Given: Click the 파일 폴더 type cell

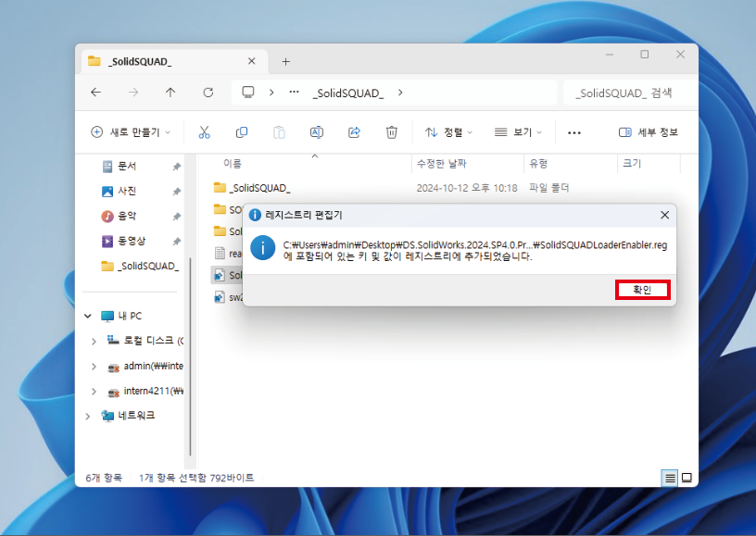Looking at the screenshot, I should 549,188.
